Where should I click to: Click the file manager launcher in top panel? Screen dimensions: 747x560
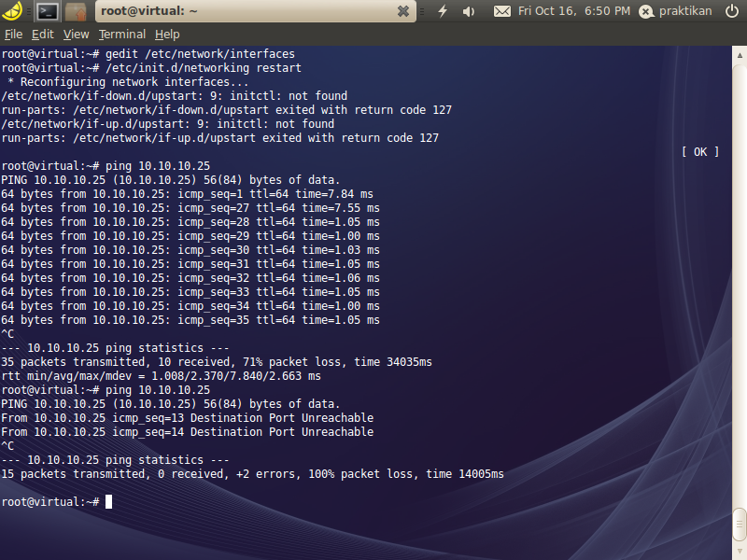75,11
